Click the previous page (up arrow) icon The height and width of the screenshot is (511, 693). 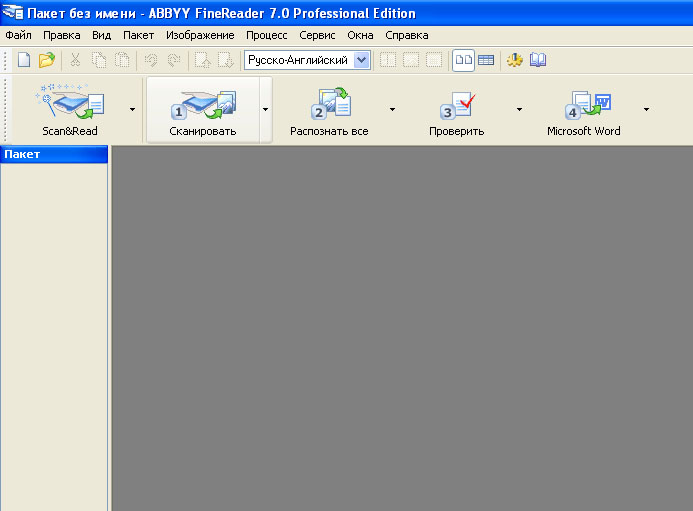pos(203,60)
